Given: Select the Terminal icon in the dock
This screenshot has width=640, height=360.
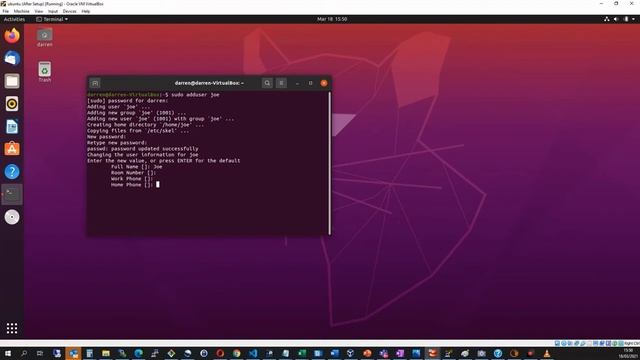Looking at the screenshot, I should 12,194.
